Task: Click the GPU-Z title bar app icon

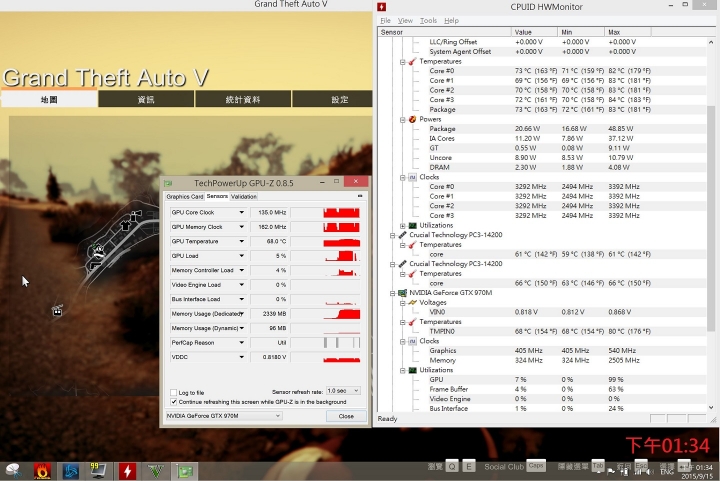Action: click(168, 183)
